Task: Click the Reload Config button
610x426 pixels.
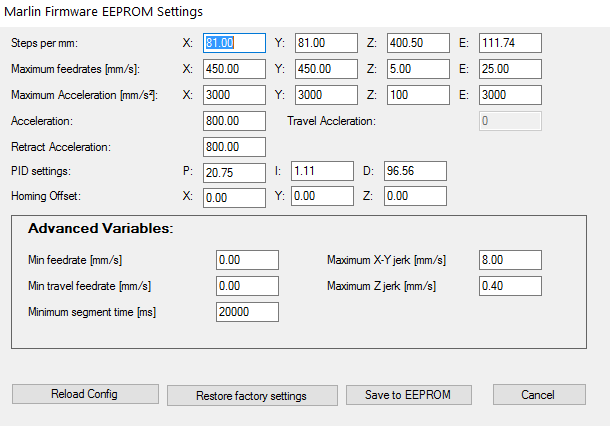Action: (x=85, y=394)
